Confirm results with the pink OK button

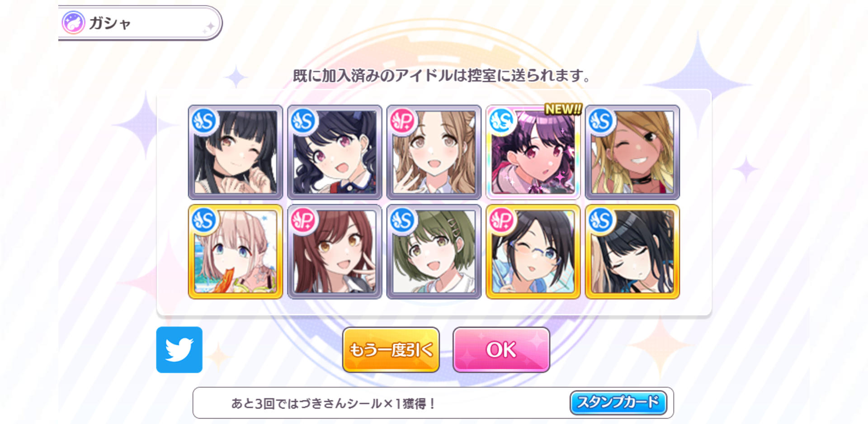coord(501,350)
